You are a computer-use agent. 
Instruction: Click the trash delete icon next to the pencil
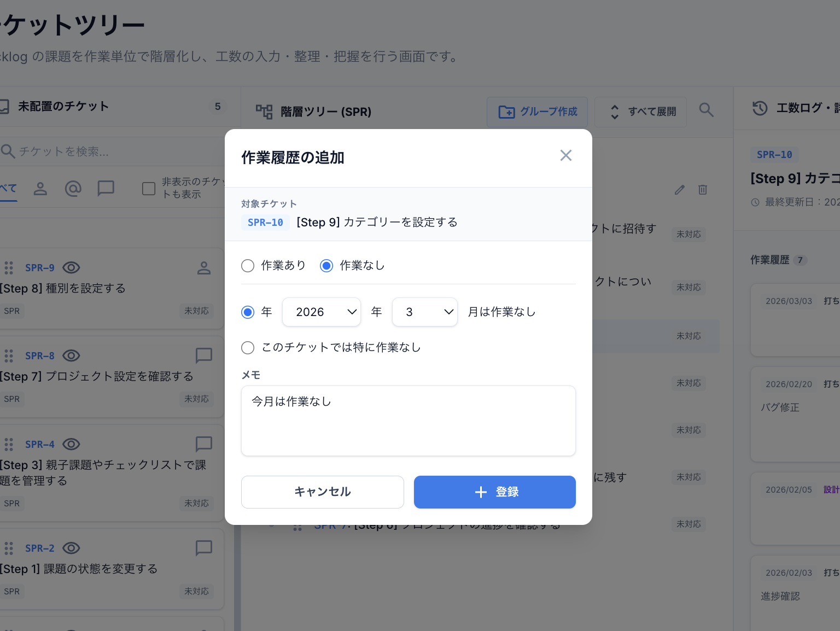point(703,190)
